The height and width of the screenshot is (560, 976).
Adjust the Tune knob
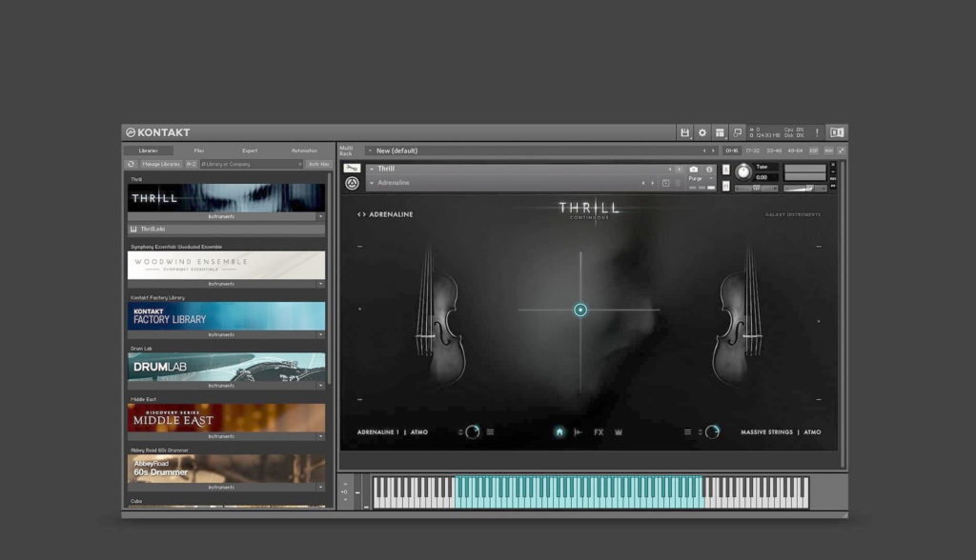click(x=742, y=172)
